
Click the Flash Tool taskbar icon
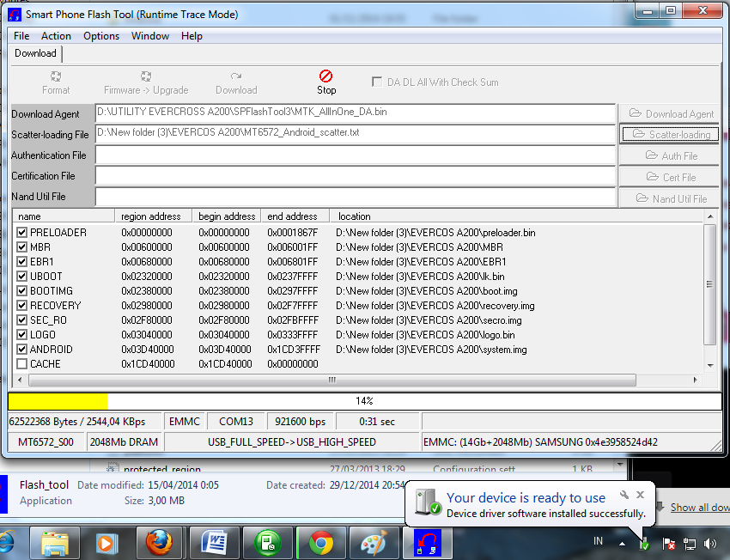point(427,543)
